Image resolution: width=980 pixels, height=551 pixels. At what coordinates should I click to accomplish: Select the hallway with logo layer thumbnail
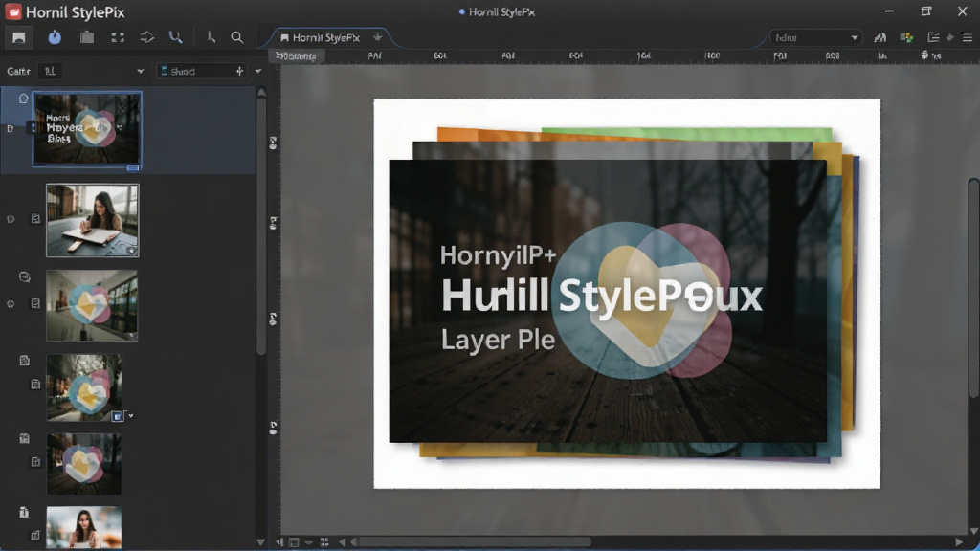pos(92,305)
